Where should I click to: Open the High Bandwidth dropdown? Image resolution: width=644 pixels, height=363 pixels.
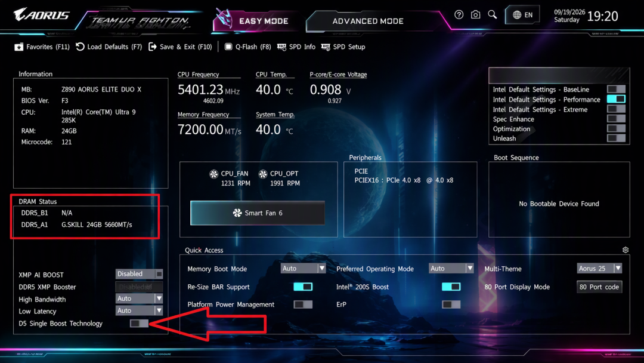[139, 299]
